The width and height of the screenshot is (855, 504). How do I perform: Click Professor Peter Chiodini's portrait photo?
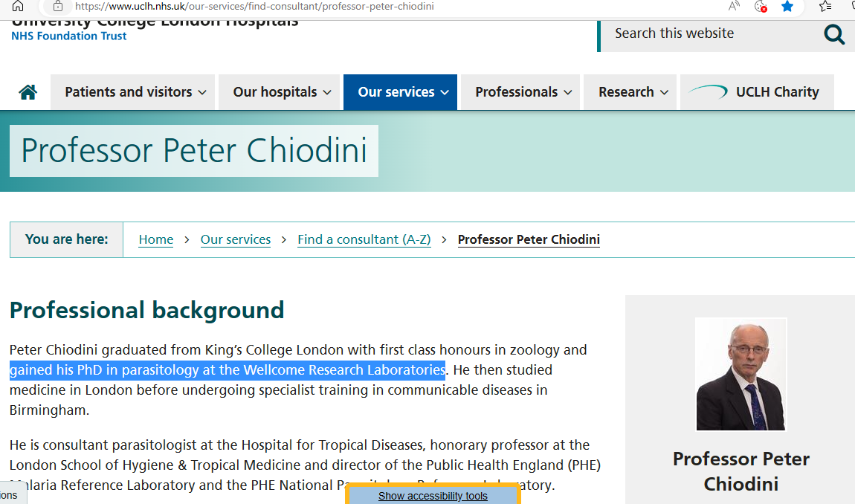pos(741,374)
